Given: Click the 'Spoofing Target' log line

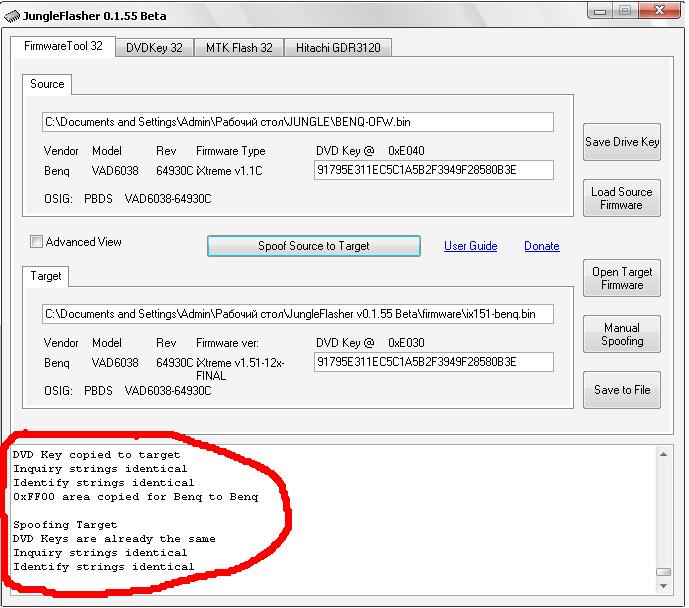Looking at the screenshot, I should pyautogui.click(x=65, y=525).
